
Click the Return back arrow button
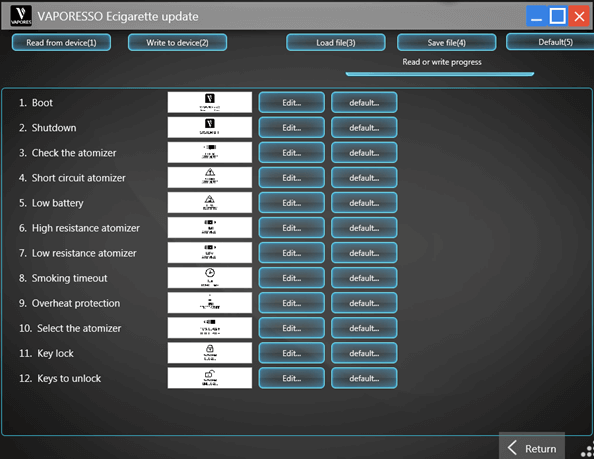coord(532,448)
